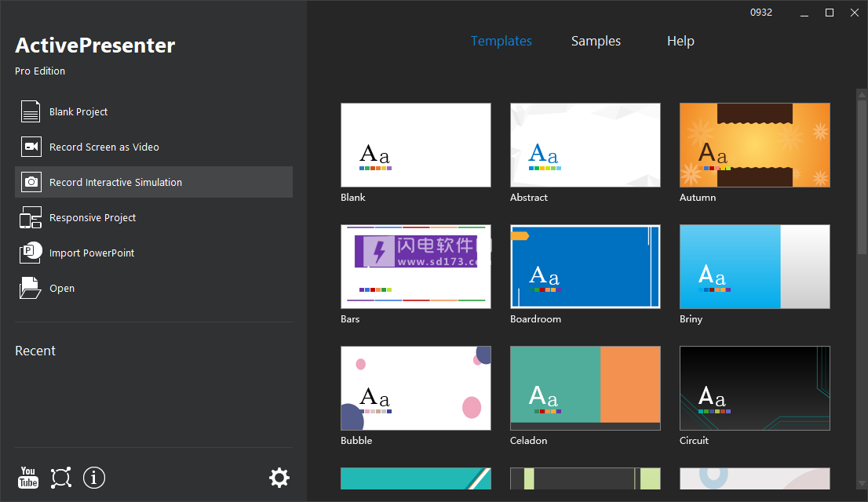Viewport: 868px width, 502px height.
Task: Switch to the Samples tab
Action: coord(596,41)
